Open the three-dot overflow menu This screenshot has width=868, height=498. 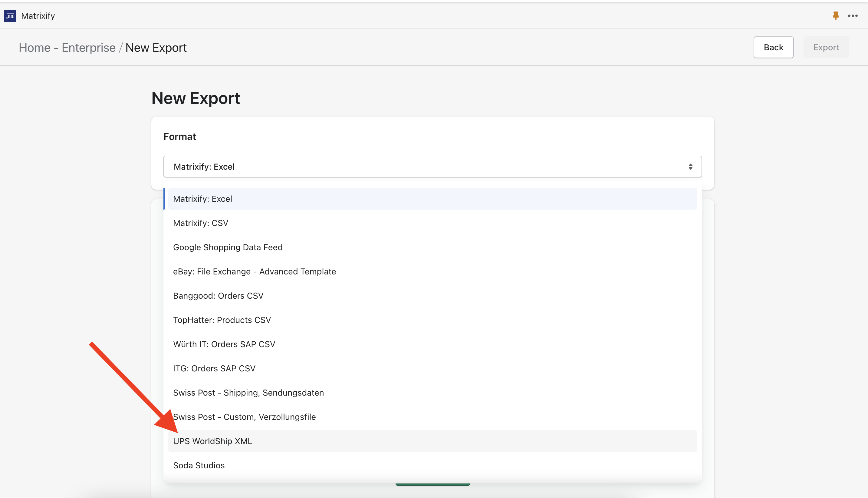click(853, 15)
